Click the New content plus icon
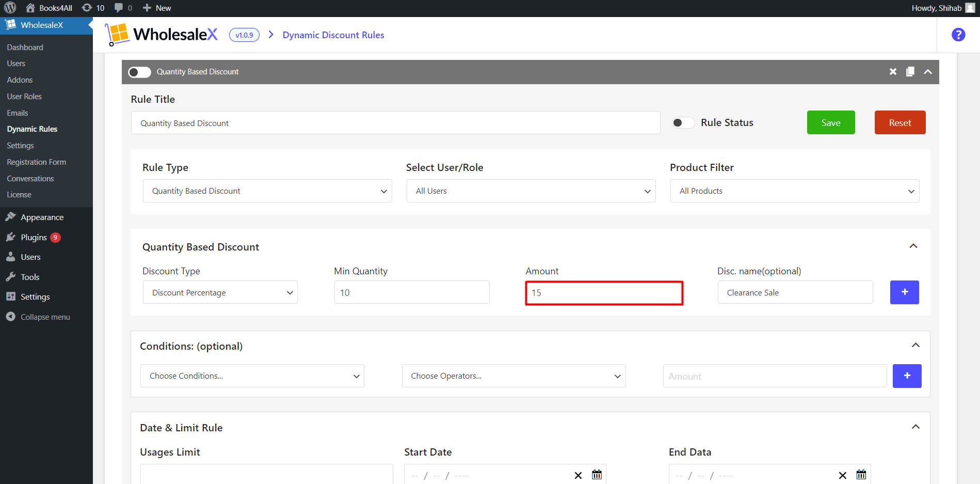The width and height of the screenshot is (980, 484). [147, 8]
